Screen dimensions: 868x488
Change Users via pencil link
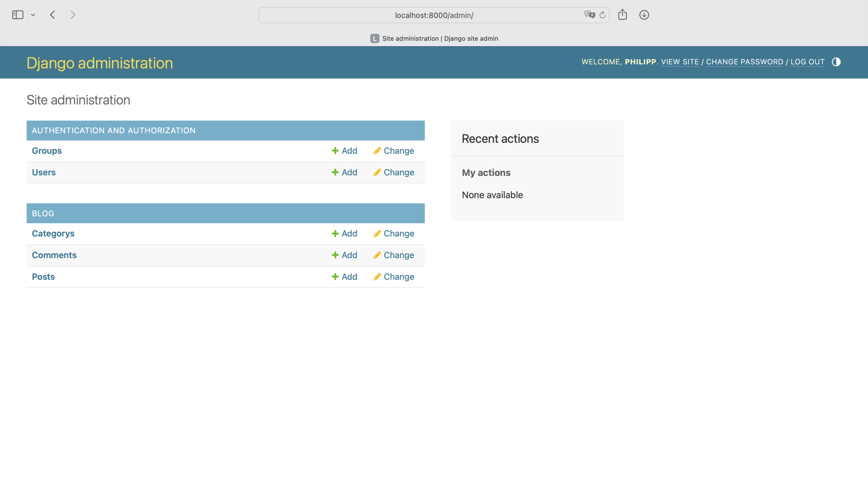coord(394,173)
